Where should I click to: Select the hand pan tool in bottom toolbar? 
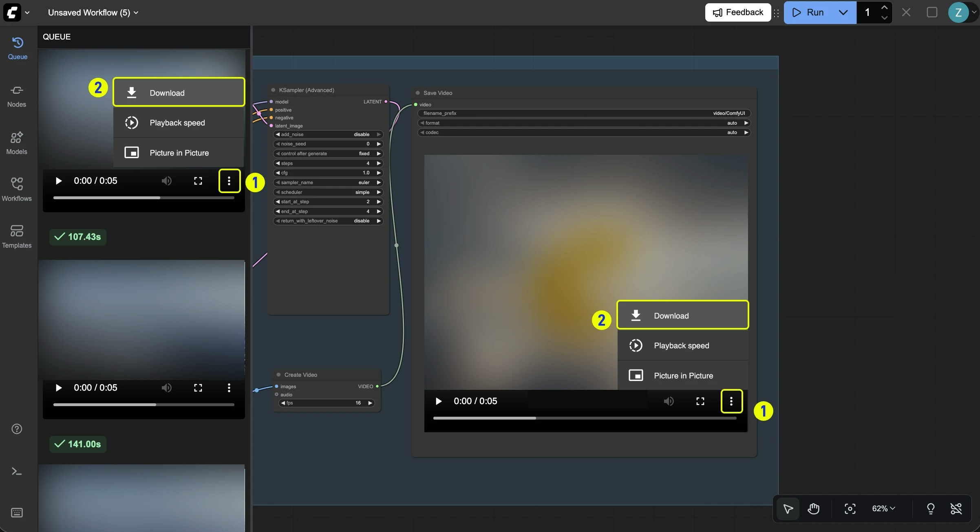tap(814, 509)
